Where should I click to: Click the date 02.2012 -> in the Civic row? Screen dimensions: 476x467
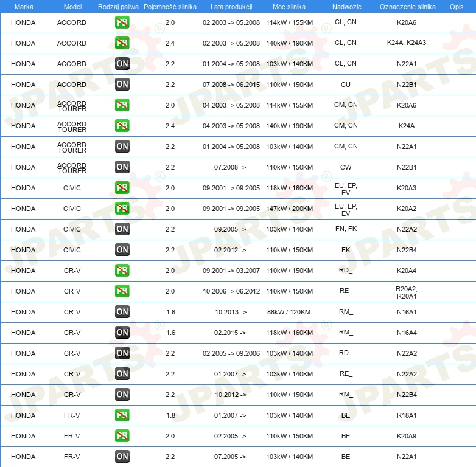click(x=230, y=250)
